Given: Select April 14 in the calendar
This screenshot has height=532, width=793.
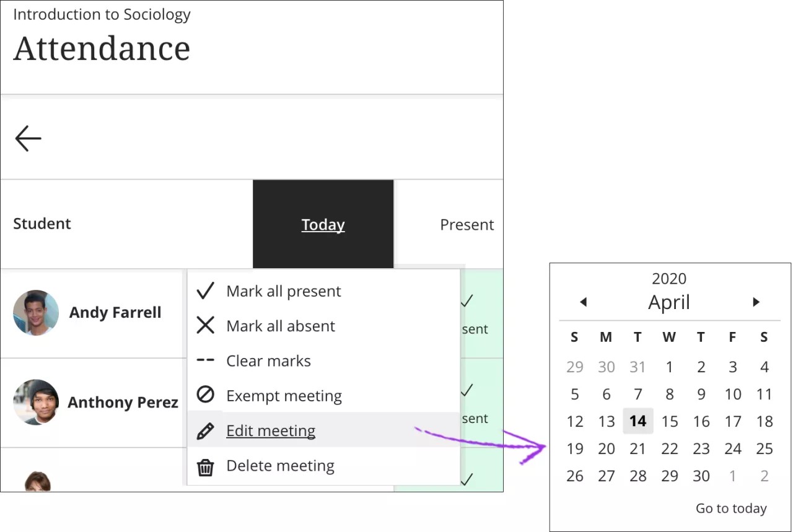Looking at the screenshot, I should (638, 421).
